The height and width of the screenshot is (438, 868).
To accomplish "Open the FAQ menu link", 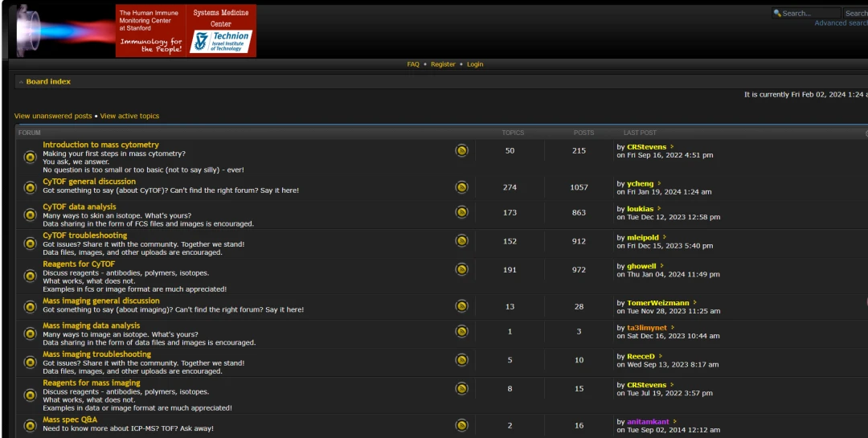I will coord(413,64).
